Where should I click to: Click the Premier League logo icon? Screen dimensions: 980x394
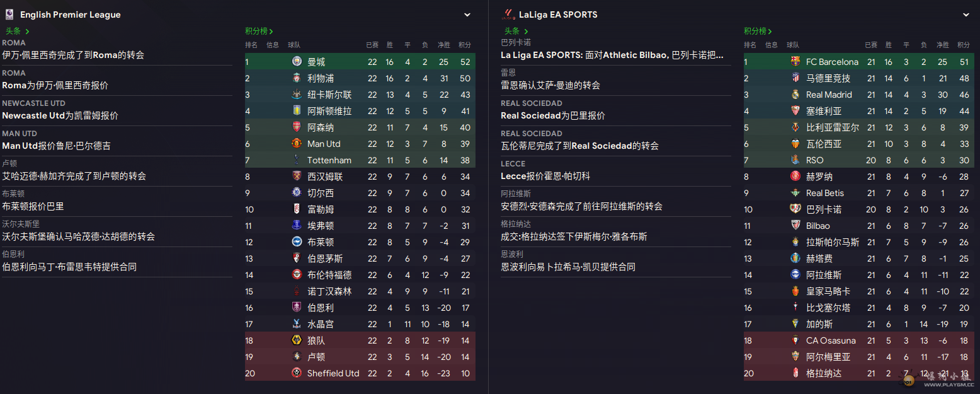point(9,14)
